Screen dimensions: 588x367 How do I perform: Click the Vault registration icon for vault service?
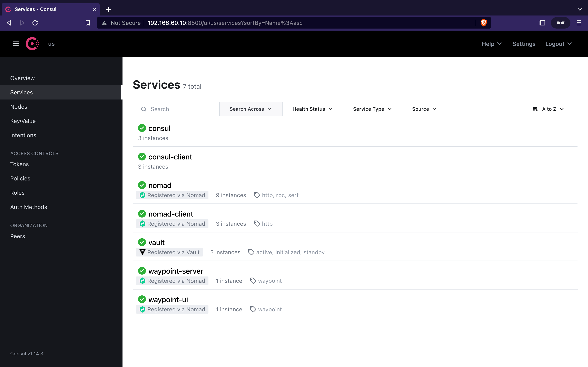(x=143, y=252)
